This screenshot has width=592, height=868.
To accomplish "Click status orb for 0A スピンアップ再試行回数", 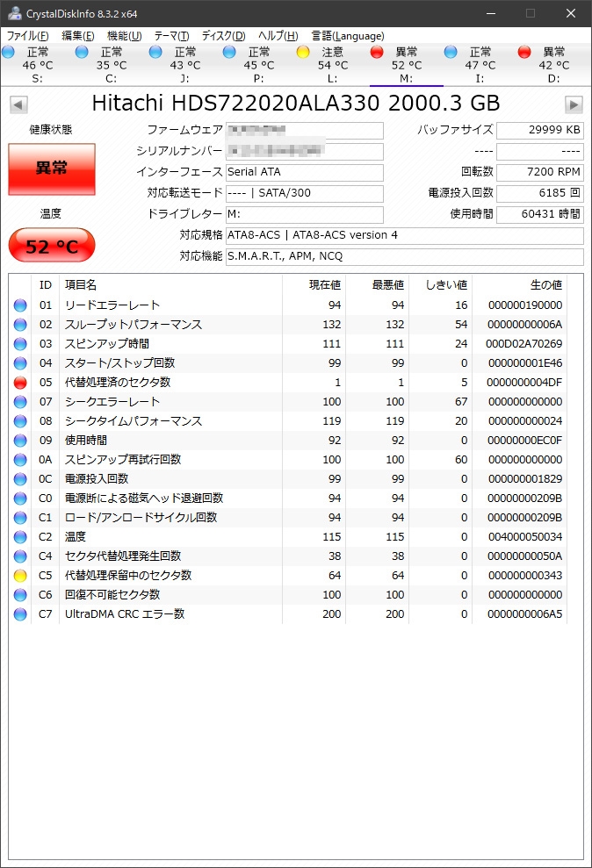I will [20, 460].
